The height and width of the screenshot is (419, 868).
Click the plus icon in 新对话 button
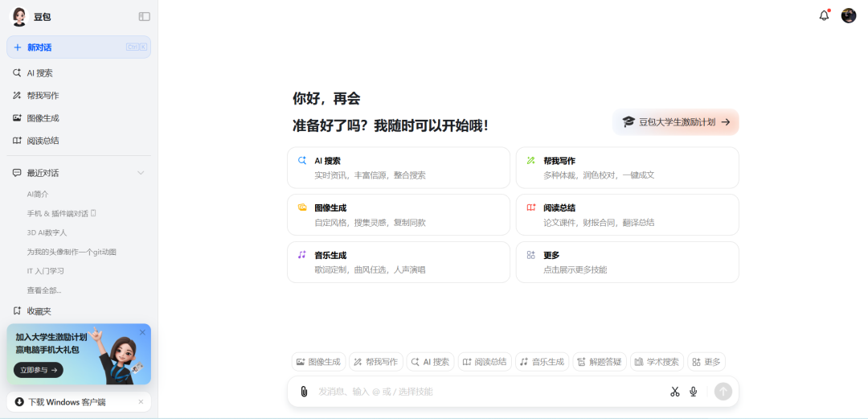(x=17, y=47)
